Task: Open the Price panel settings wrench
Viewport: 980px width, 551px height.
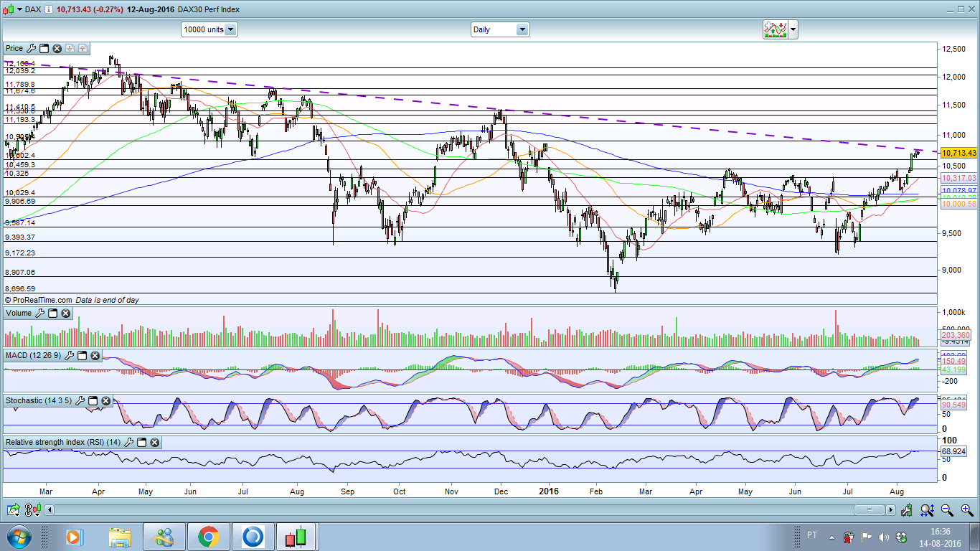Action: 30,49
